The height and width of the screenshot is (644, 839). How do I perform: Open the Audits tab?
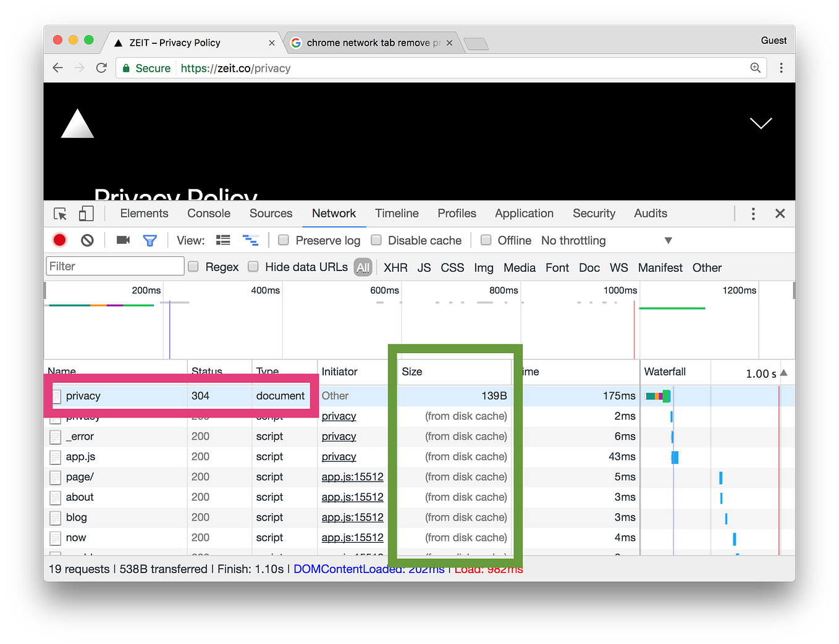click(x=651, y=214)
